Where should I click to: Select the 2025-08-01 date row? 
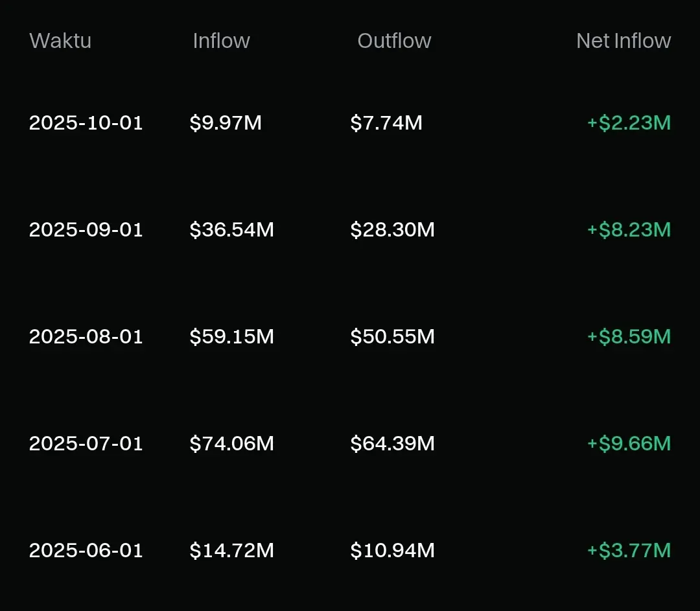click(x=86, y=336)
